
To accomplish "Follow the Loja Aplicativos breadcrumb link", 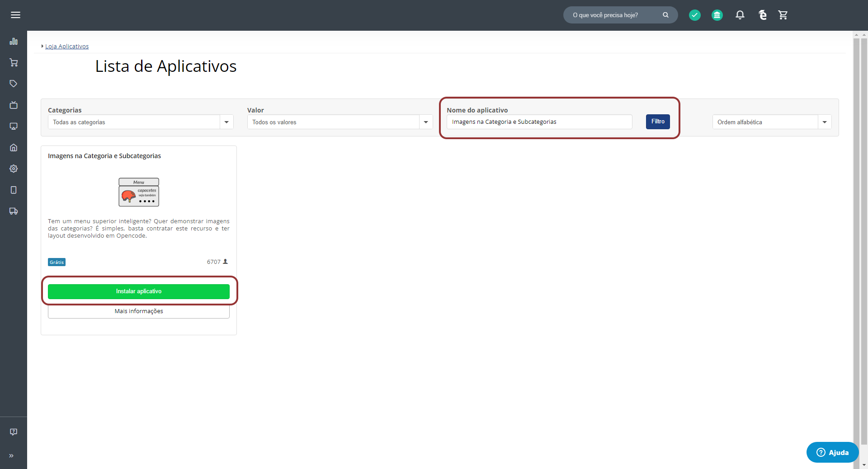I will 67,46.
